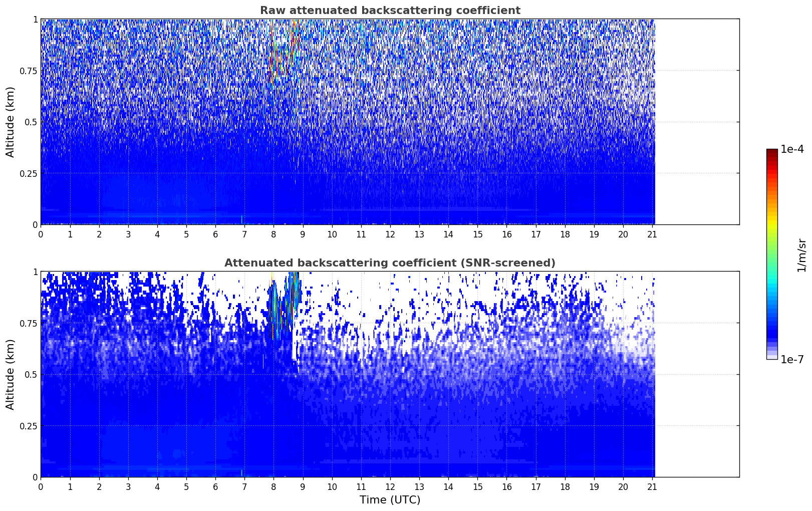This screenshot has height=511, width=812.
Task: Click the title 'Raw attenuated backscattering coefficient'
Action: click(390, 11)
